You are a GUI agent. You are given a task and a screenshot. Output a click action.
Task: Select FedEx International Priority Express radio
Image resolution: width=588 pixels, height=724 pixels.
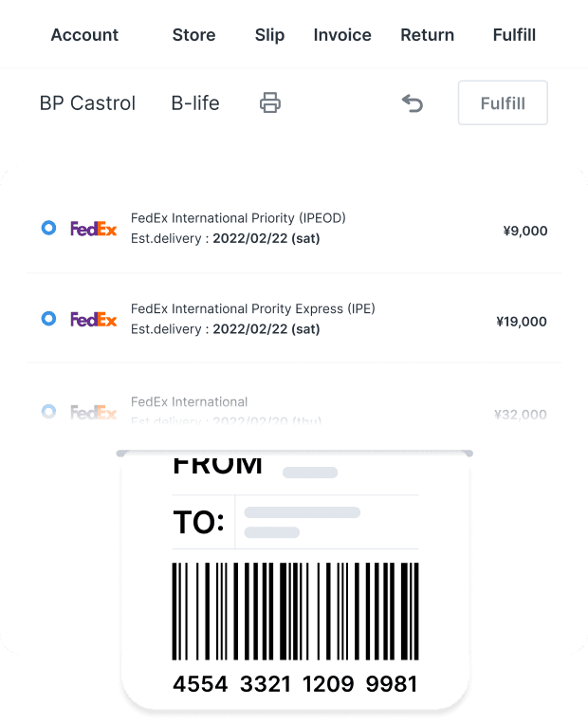pos(48,318)
